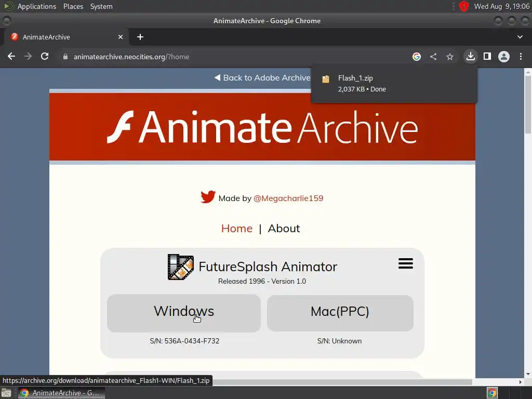Select the AnimateArchive taskbar window button
This screenshot has height=399, width=532.
[61, 393]
